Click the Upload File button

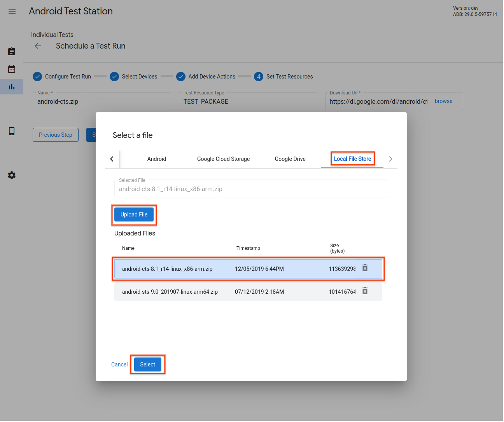(x=134, y=214)
